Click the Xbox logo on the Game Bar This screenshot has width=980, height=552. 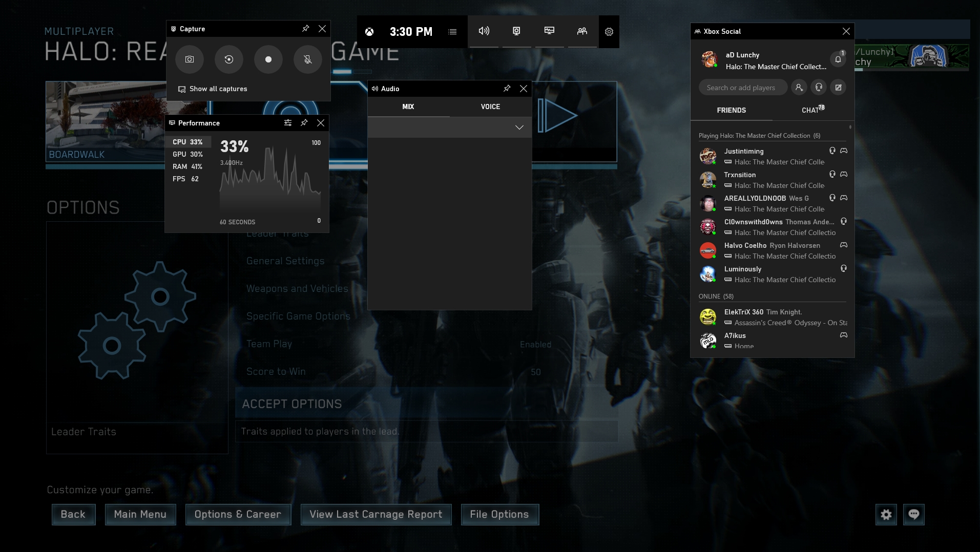coord(369,32)
